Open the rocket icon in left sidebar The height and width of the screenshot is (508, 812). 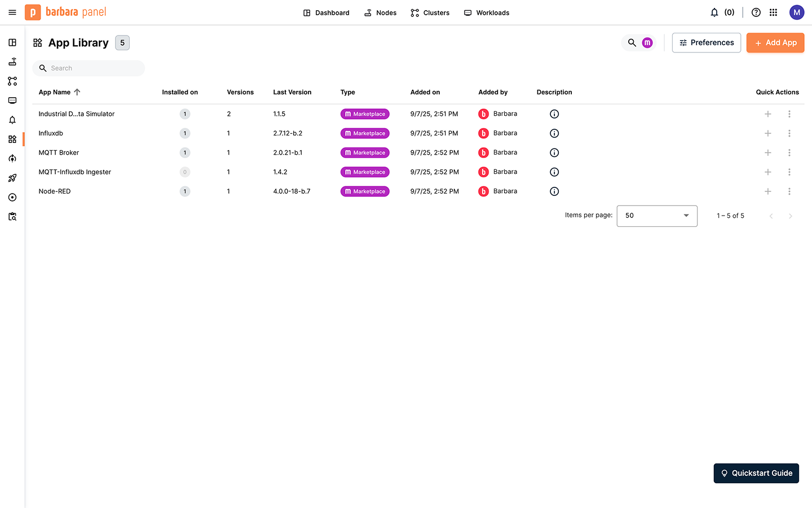pos(12,178)
